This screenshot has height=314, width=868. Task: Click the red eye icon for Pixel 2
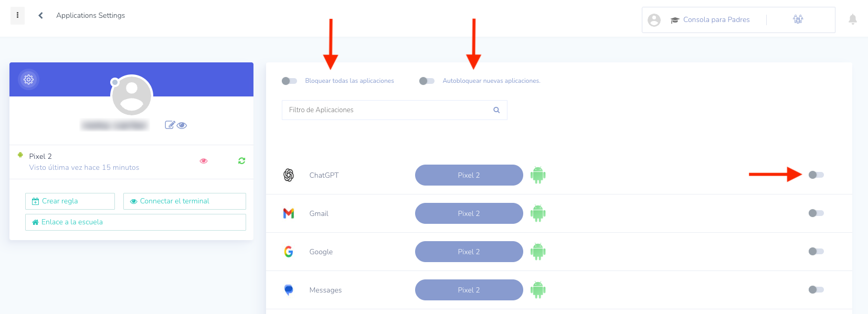(204, 161)
